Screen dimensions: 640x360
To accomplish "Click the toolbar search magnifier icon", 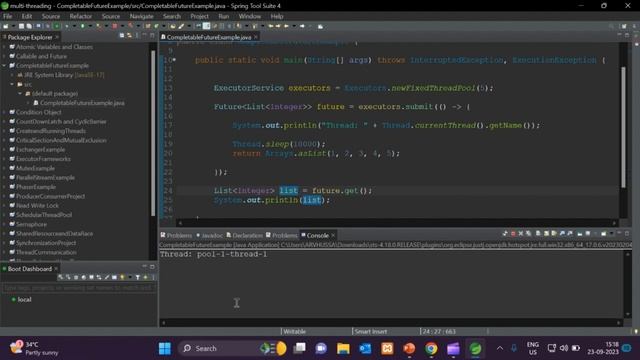I will coord(611,26).
